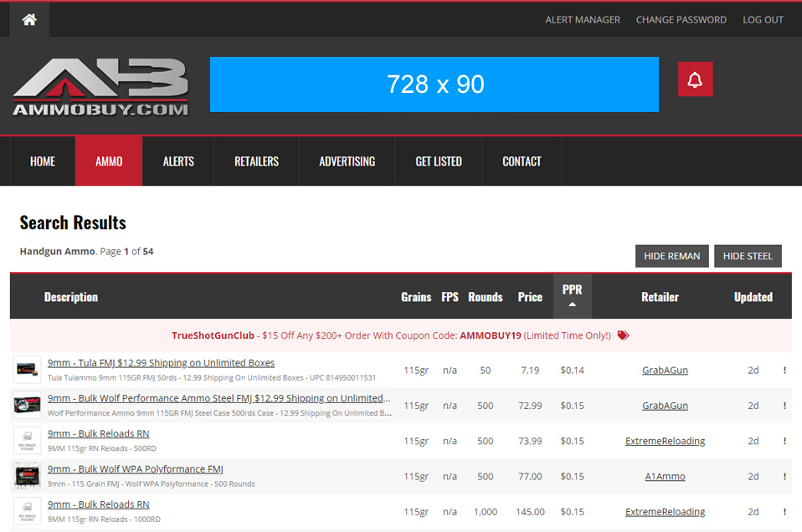Open the placeholder image of 500RD Reloads row
Image resolution: width=802 pixels, height=532 pixels.
[27, 441]
